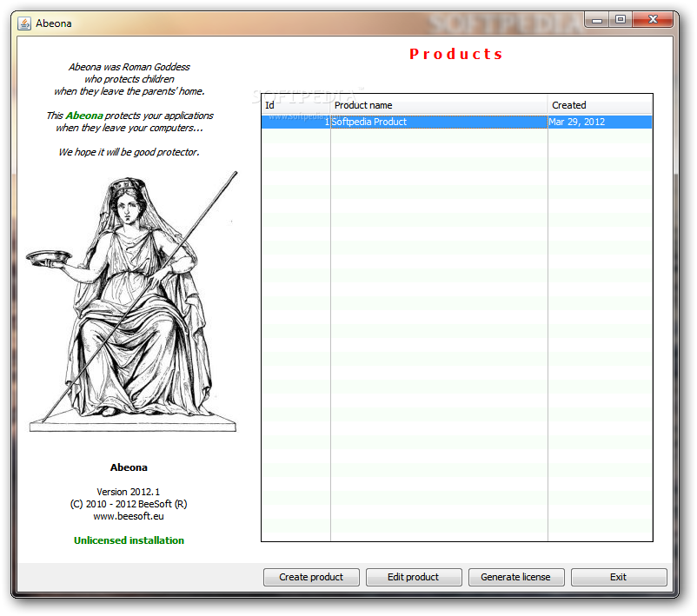Viewport: 697px width, 616px height.
Task: Click the Id cell showing 1
Action: click(296, 122)
